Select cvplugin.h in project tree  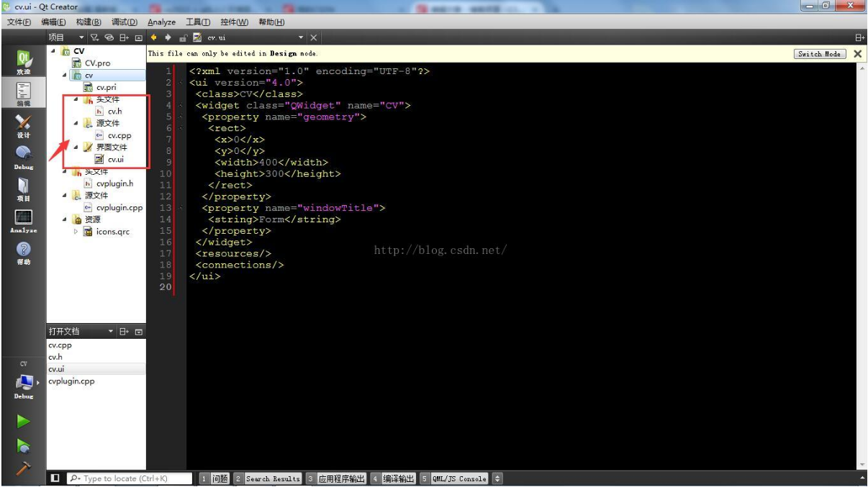[114, 183]
